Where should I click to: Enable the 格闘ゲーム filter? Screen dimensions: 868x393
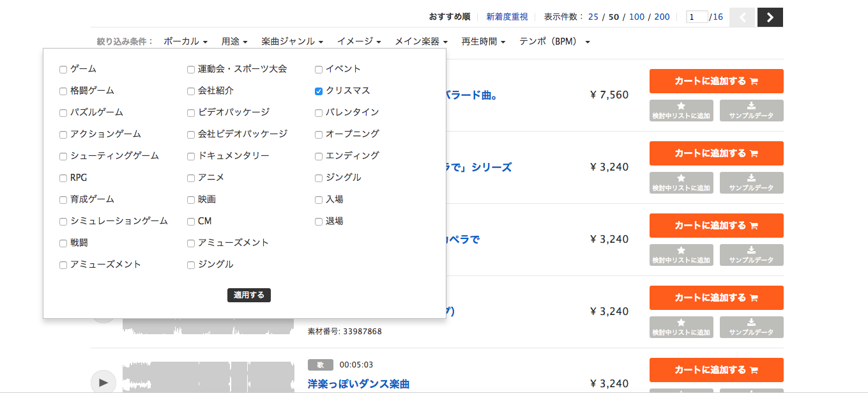tap(63, 91)
